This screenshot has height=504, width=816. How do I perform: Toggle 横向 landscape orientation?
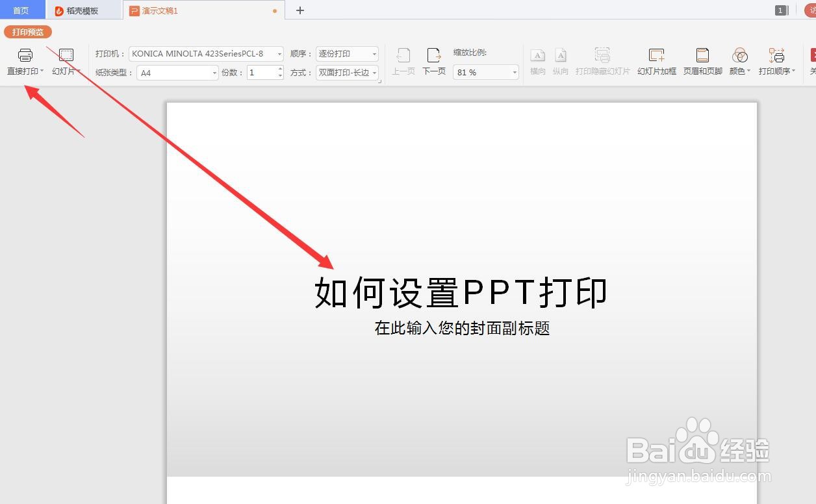(x=538, y=62)
